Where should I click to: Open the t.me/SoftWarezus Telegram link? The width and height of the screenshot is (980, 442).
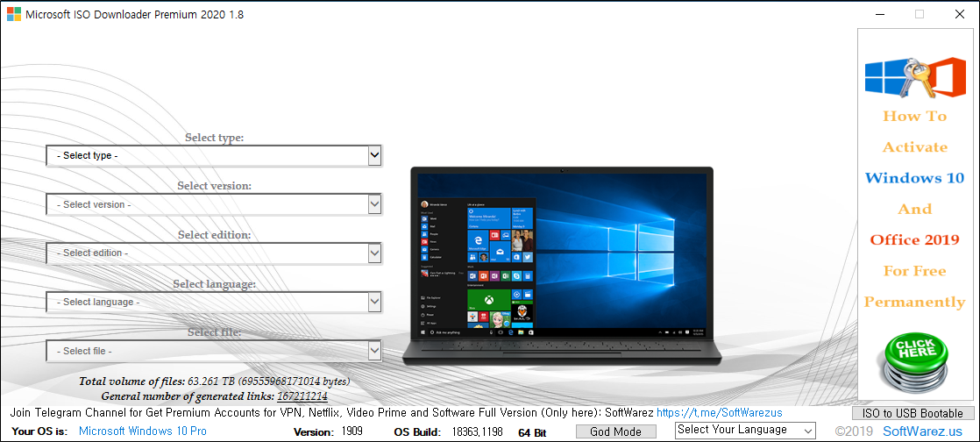[719, 413]
